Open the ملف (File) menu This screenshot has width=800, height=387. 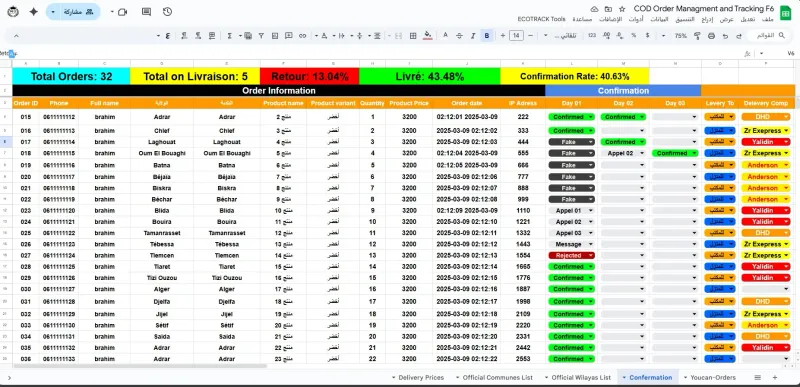[x=768, y=19]
